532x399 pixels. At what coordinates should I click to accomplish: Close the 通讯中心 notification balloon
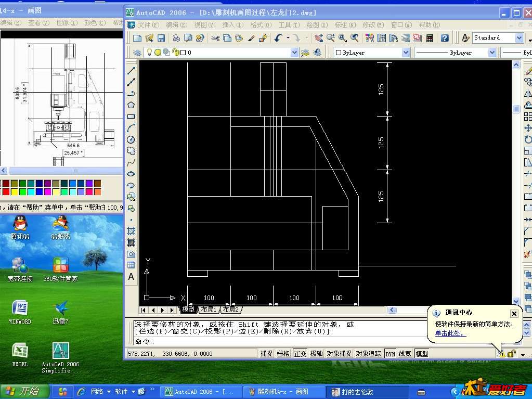pyautogui.click(x=514, y=314)
